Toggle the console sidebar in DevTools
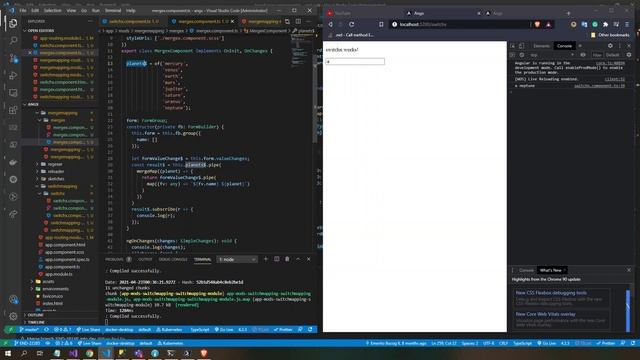This screenshot has width=640, height=360. (x=513, y=55)
